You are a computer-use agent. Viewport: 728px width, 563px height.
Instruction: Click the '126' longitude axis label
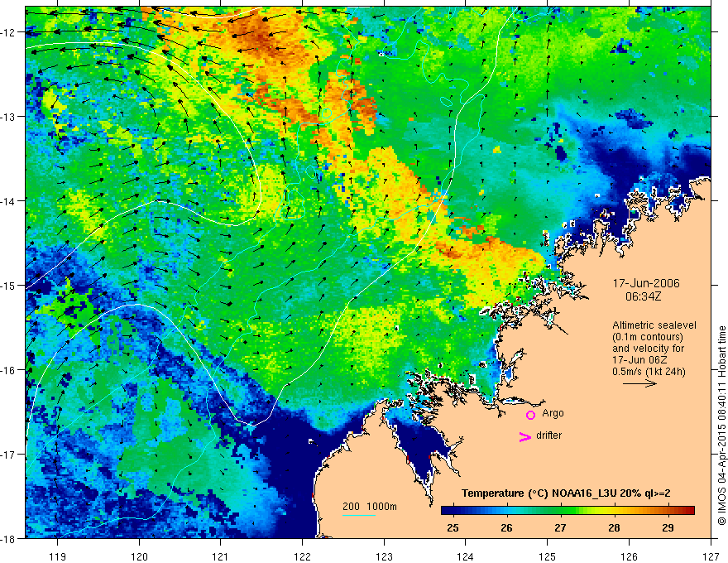[x=629, y=556]
